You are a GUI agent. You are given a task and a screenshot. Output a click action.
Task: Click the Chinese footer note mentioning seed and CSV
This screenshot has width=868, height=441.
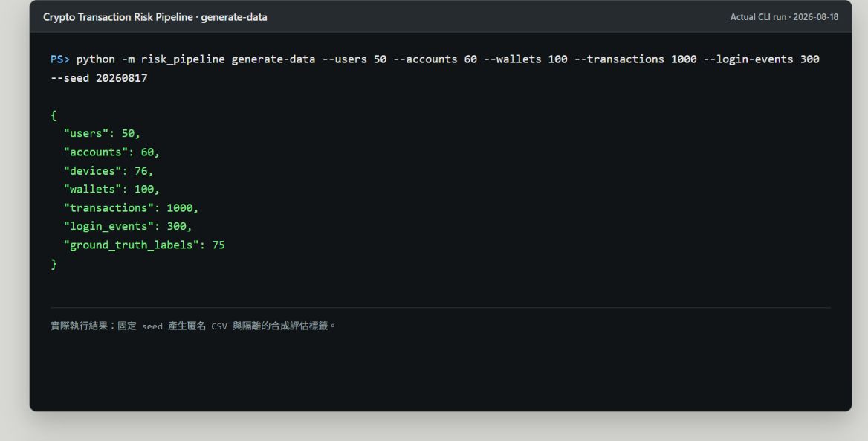[x=193, y=326]
